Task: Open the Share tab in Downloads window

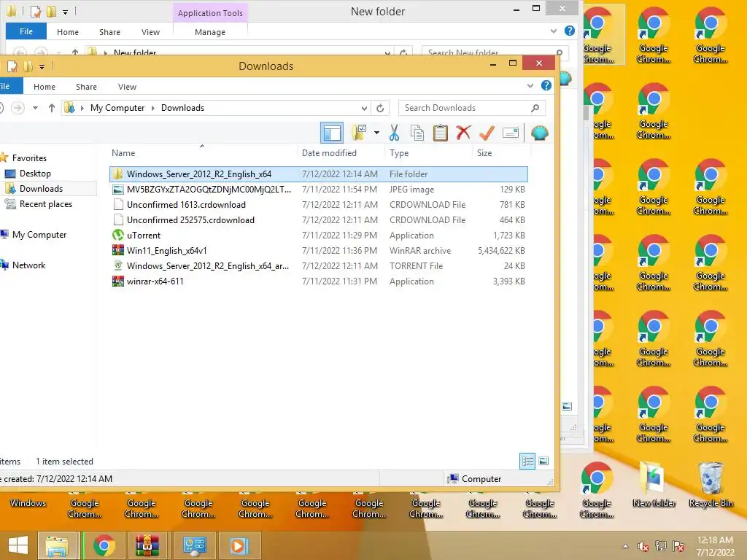Action: pos(86,87)
